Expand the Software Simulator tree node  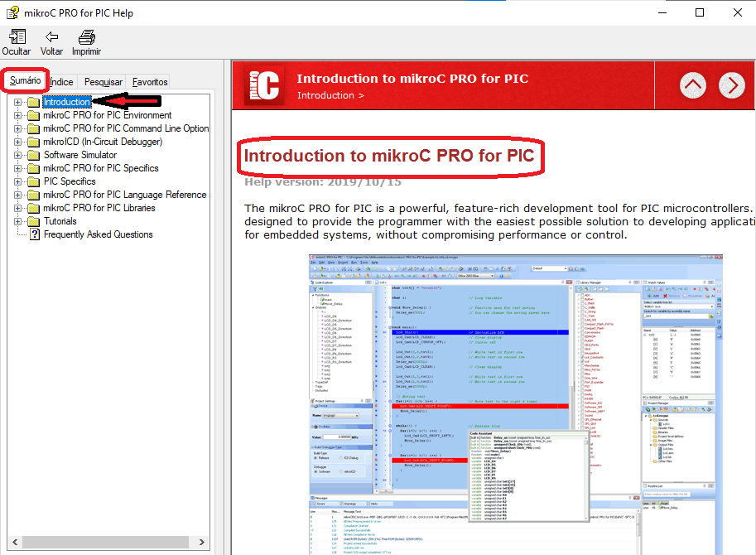18,155
